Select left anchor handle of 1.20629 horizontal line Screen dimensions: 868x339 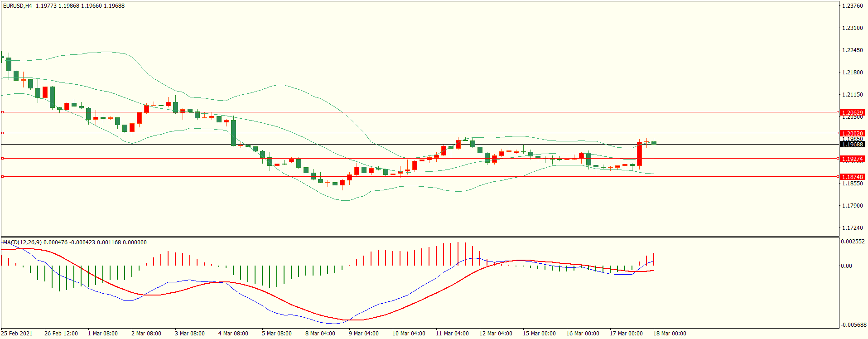coord(2,112)
